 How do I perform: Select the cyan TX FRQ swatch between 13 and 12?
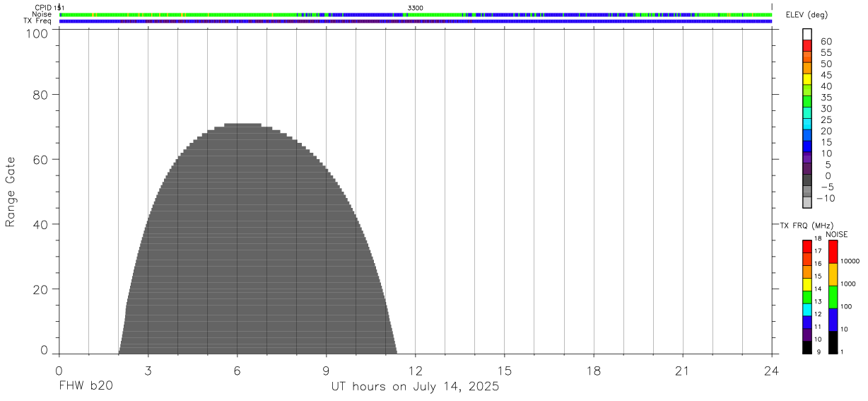pos(807,310)
